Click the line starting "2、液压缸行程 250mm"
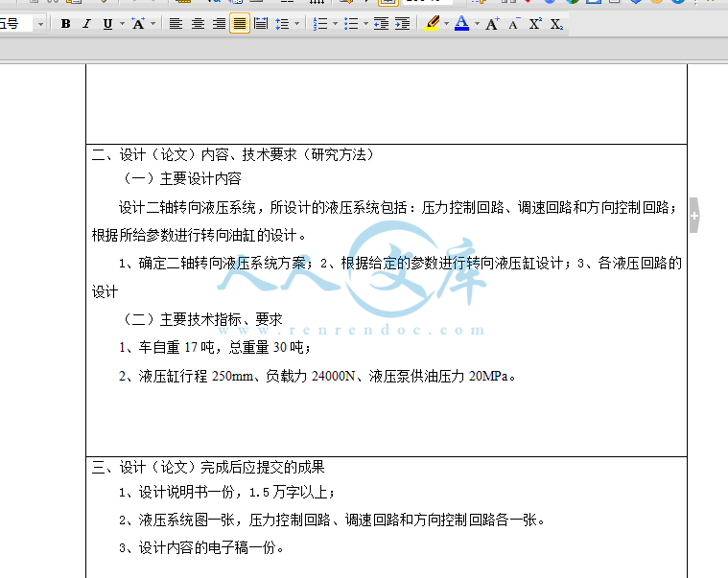 (317, 376)
